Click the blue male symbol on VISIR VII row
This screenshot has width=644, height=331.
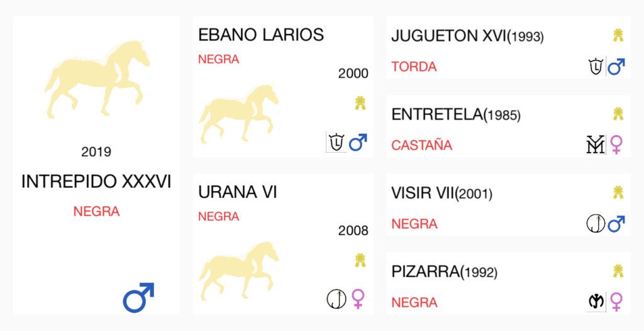pyautogui.click(x=616, y=224)
